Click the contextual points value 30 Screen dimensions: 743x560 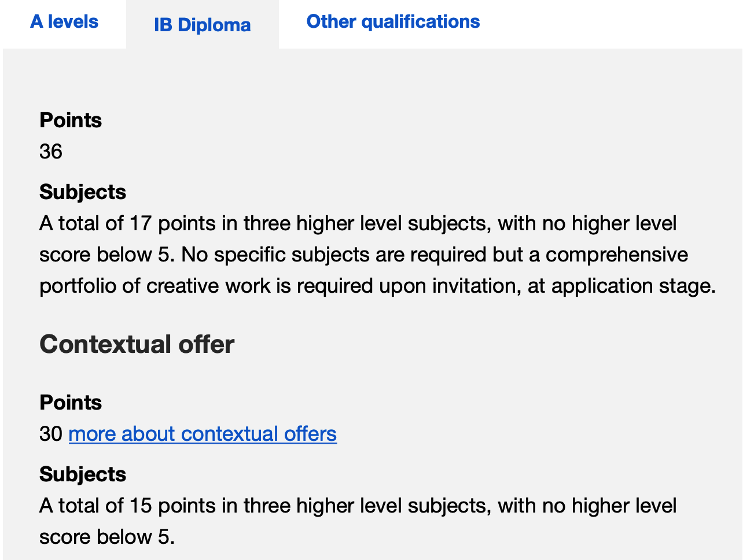click(x=51, y=434)
